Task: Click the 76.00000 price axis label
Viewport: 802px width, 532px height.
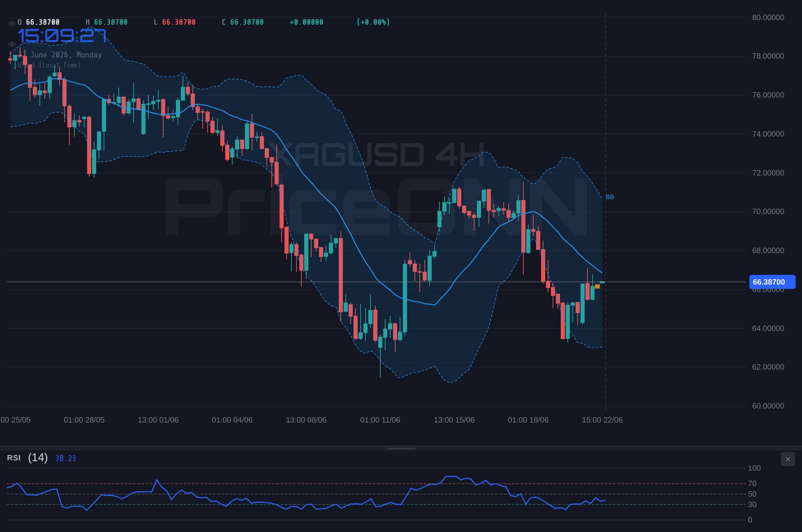Action: (x=768, y=95)
